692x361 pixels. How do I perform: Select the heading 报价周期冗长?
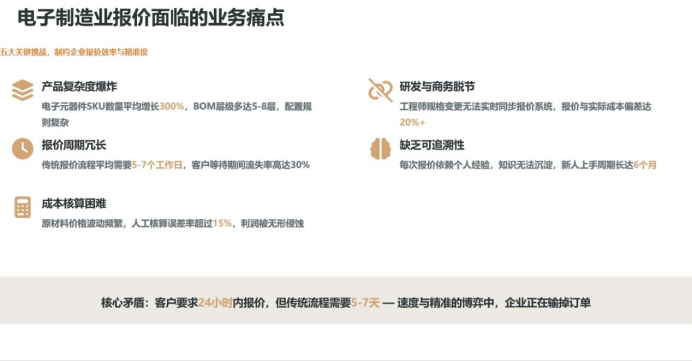[74, 145]
